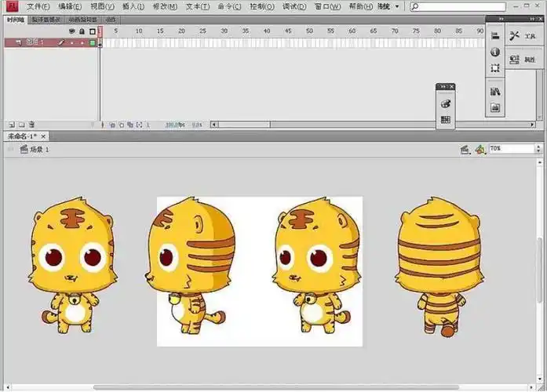Open the edit symbols dropdown icon
Image resolution: width=547 pixels, height=392 pixels.
[x=480, y=149]
